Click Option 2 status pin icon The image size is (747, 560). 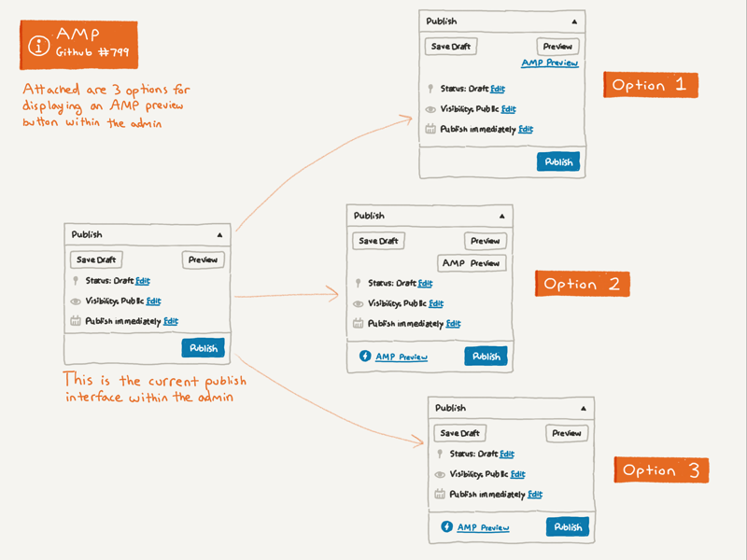point(358,283)
